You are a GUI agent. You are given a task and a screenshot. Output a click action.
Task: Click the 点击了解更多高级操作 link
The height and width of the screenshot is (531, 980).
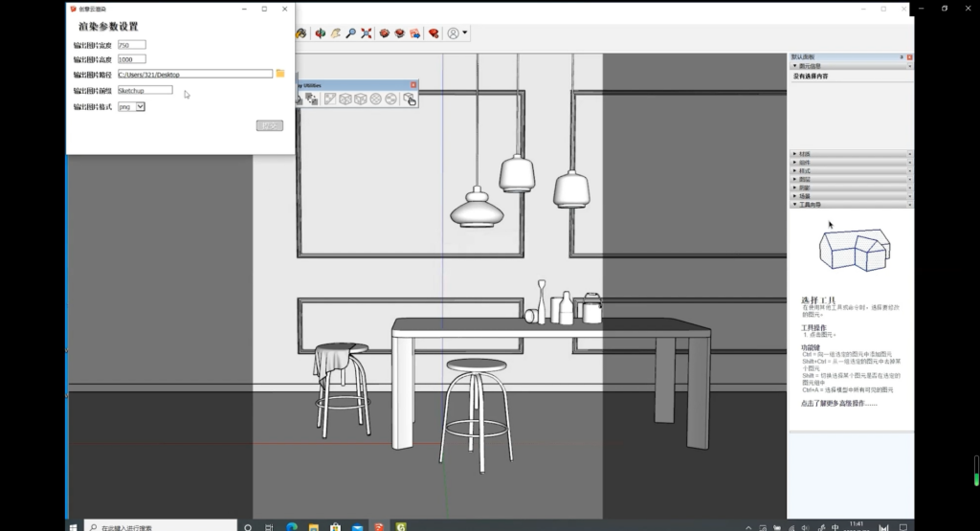pos(838,404)
